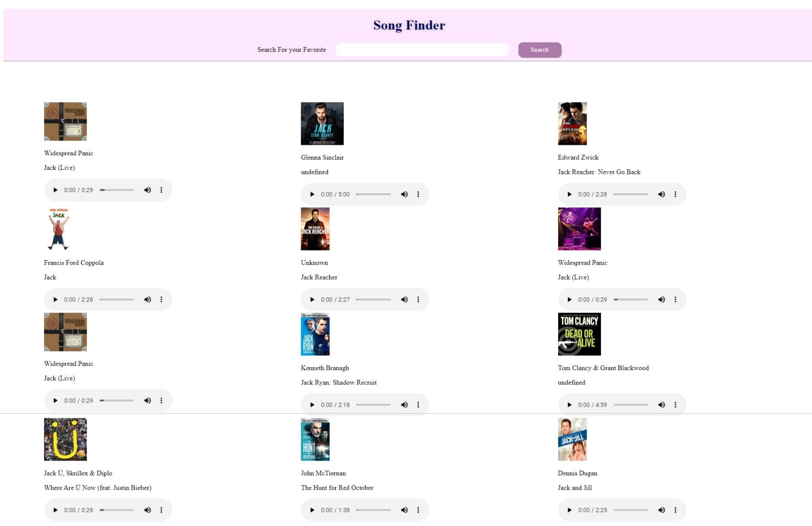Screen dimensions: 812x526
Task: Play the Tom Clancy Dead or Alive audio
Action: coord(569,405)
